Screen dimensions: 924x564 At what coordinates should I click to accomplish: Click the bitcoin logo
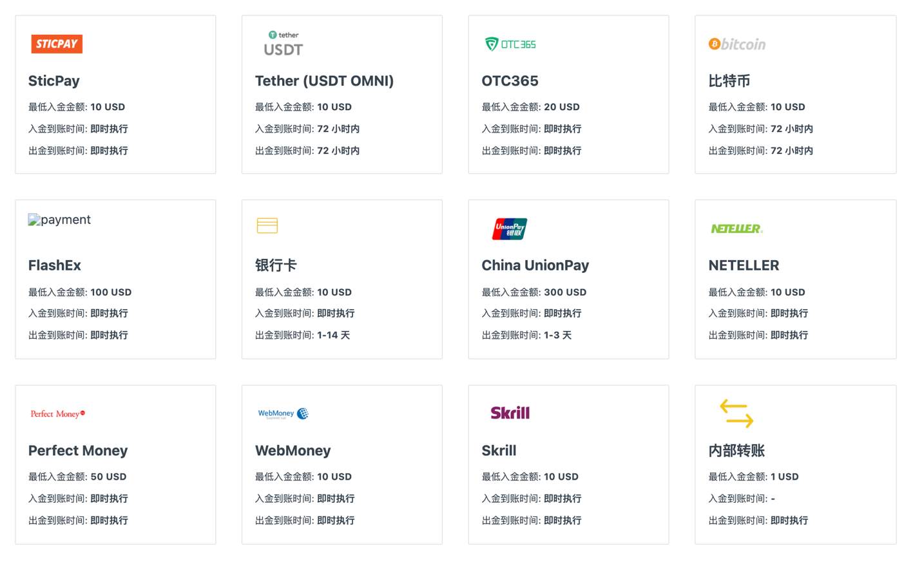coord(737,44)
